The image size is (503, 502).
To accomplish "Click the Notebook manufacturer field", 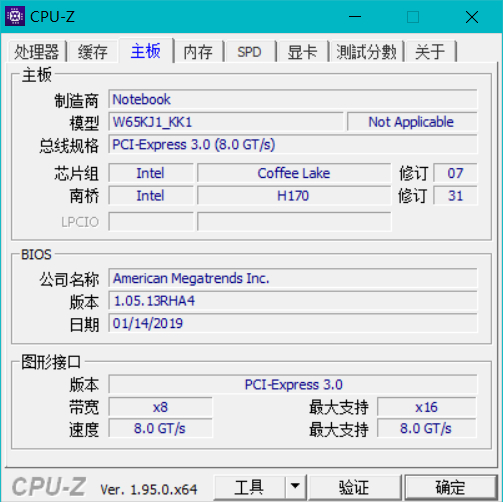I will click(293, 99).
